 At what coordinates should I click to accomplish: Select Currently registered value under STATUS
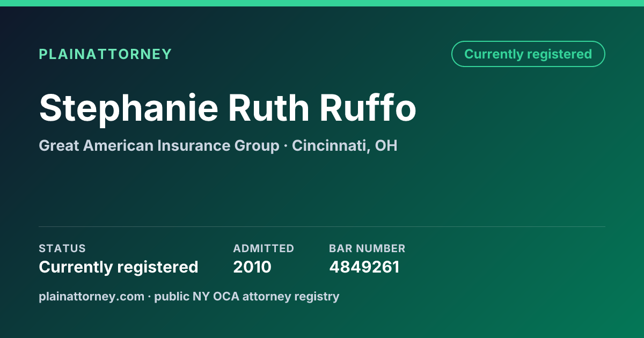119,267
